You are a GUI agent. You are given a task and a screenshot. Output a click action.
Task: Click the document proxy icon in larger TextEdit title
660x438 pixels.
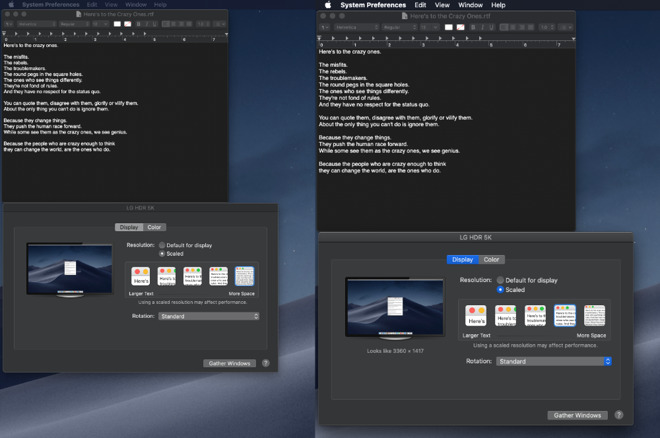(x=405, y=16)
